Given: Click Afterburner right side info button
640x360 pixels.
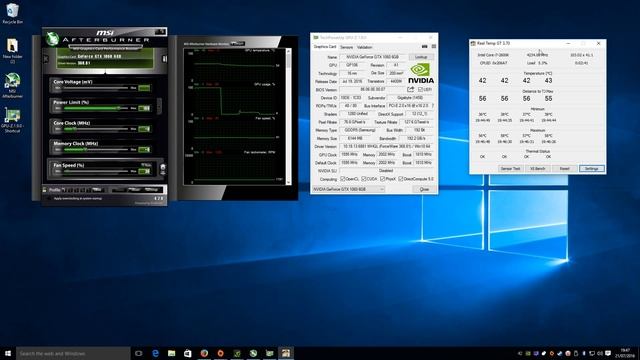Looking at the screenshot, I should [164, 59].
